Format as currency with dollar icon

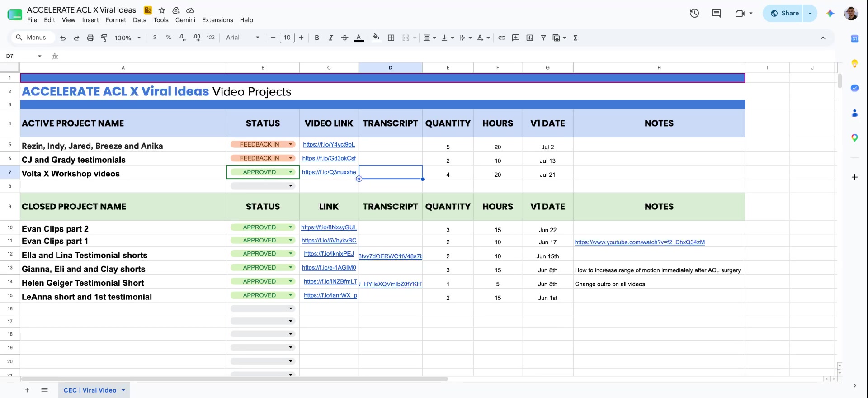[x=155, y=38]
